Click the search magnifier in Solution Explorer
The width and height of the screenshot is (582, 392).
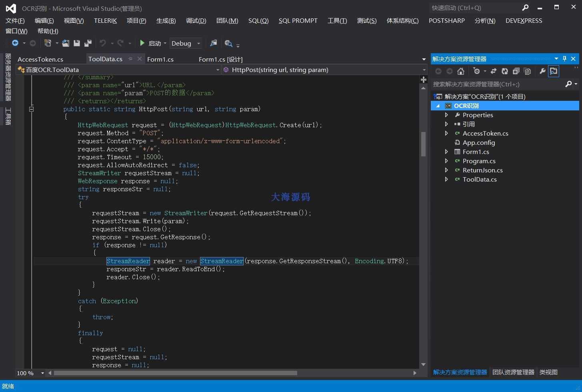point(568,84)
